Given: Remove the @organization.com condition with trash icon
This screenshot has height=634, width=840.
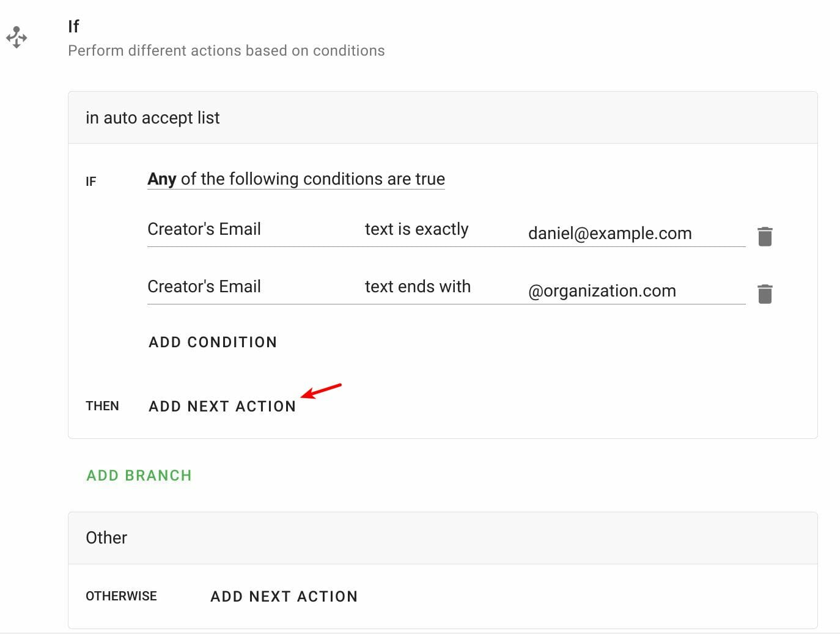Looking at the screenshot, I should pos(764,294).
